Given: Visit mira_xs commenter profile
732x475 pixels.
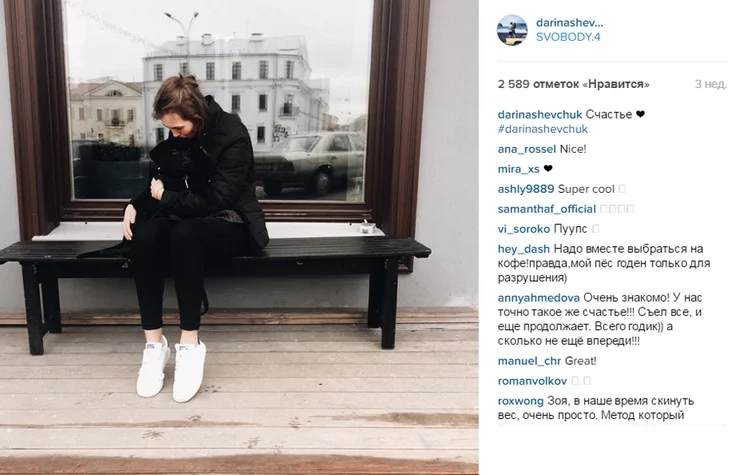Looking at the screenshot, I should 519,169.
